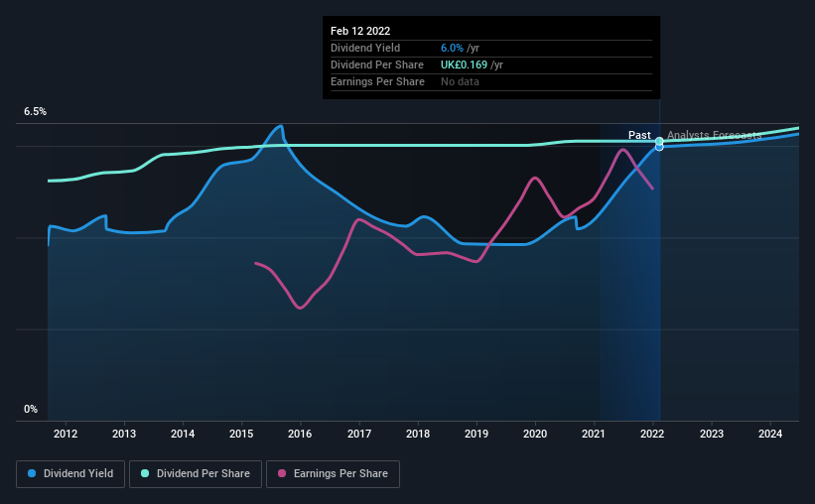Click the 0% y-axis label
Image resolution: width=815 pixels, height=504 pixels.
tap(31, 410)
